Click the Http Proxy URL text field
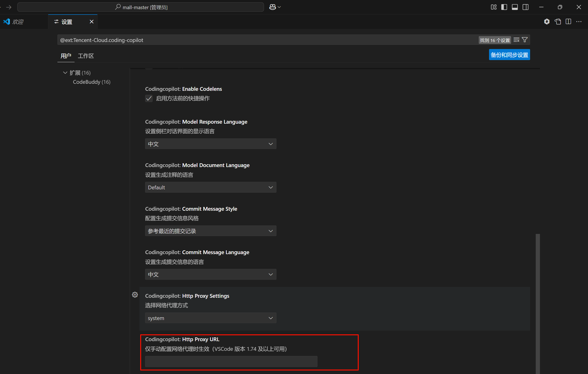588x374 pixels. 231,361
